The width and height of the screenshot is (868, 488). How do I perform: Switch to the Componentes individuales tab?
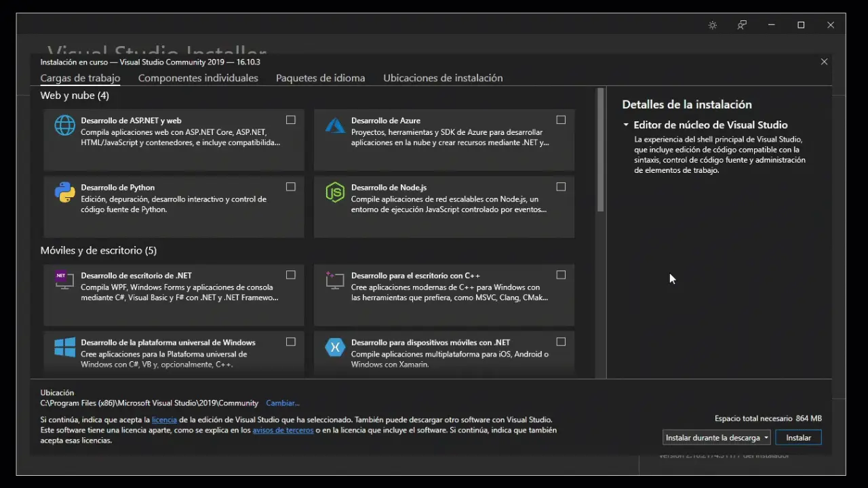pyautogui.click(x=198, y=78)
